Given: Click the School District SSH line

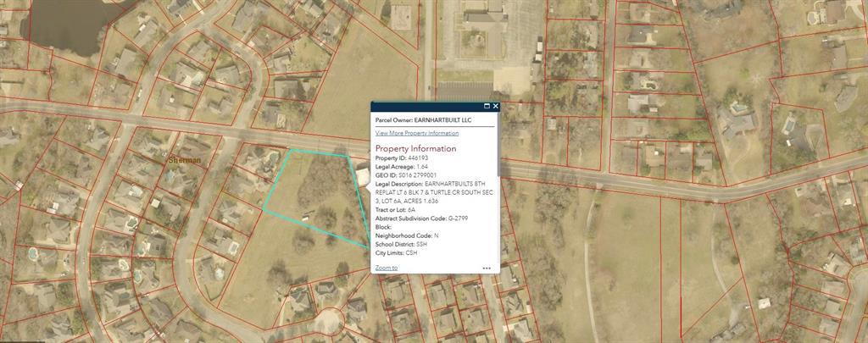Looking at the screenshot, I should [x=402, y=244].
